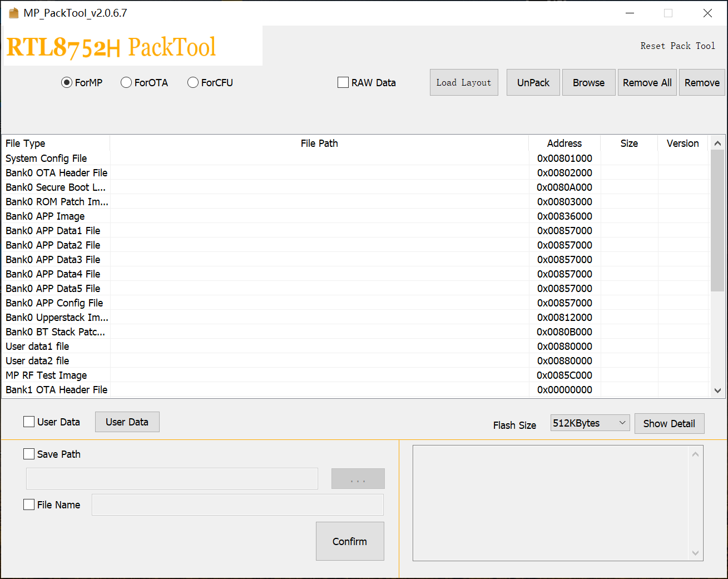Image resolution: width=728 pixels, height=579 pixels.
Task: Click the file list scroll up arrow
Action: coord(717,143)
